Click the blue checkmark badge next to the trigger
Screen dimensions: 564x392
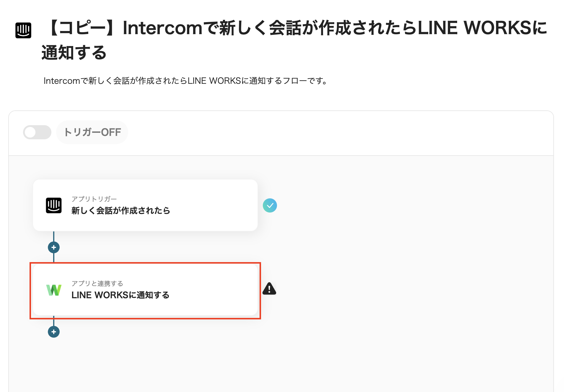click(270, 205)
